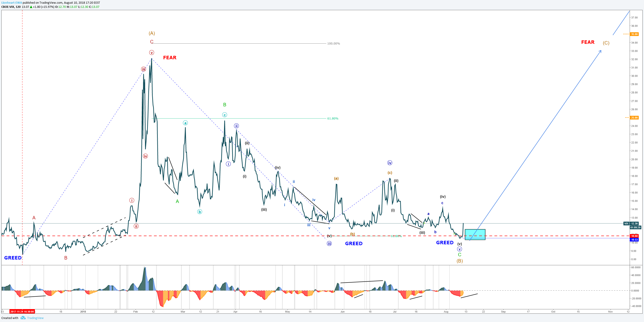The width and height of the screenshot is (644, 322).
Task: Click the 01:09:29 countdown label
Action: (635, 227)
